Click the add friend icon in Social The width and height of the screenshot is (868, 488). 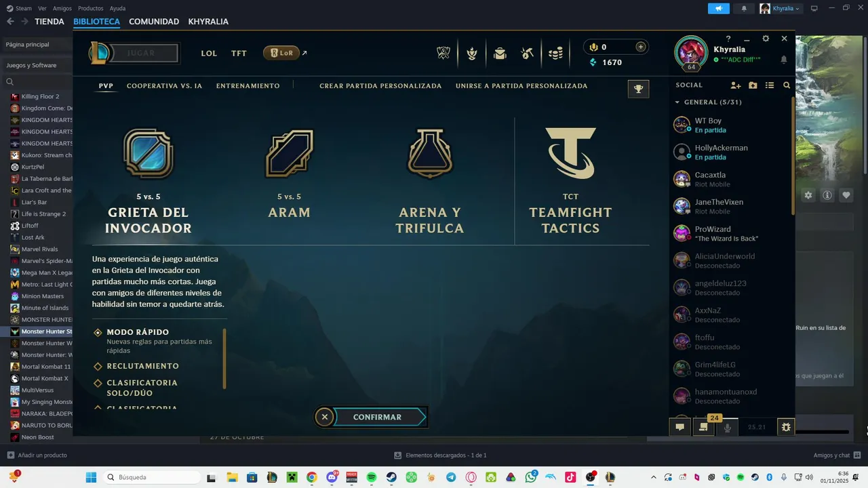pos(736,85)
